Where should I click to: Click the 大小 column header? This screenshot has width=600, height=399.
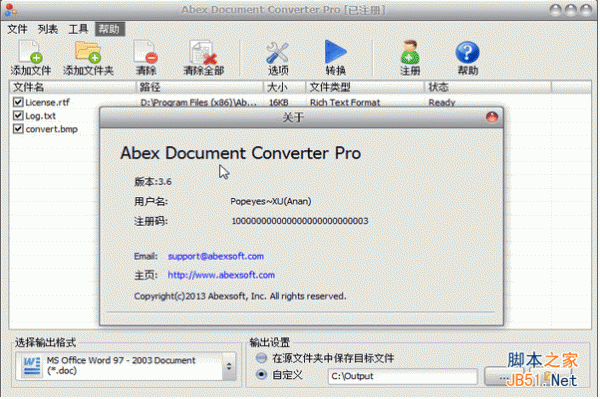(x=285, y=87)
